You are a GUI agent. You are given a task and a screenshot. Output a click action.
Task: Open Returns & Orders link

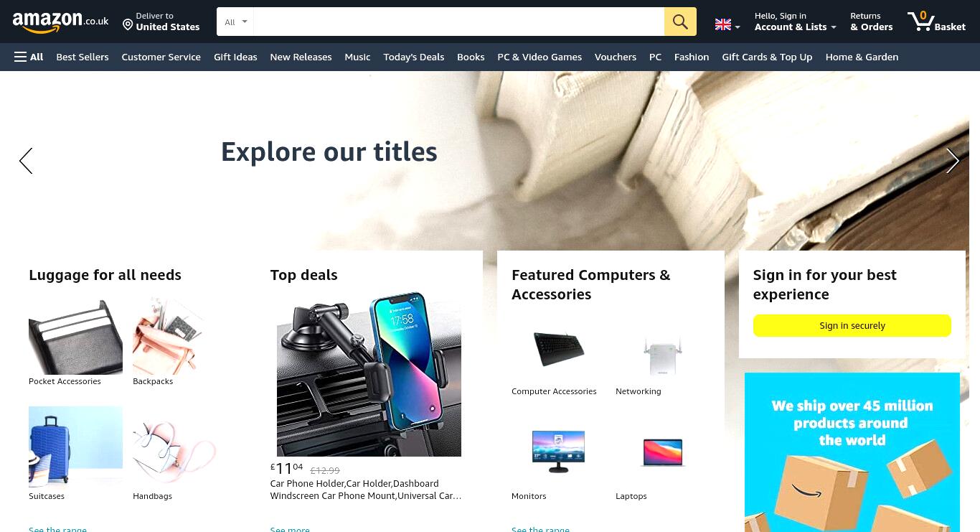tap(872, 22)
